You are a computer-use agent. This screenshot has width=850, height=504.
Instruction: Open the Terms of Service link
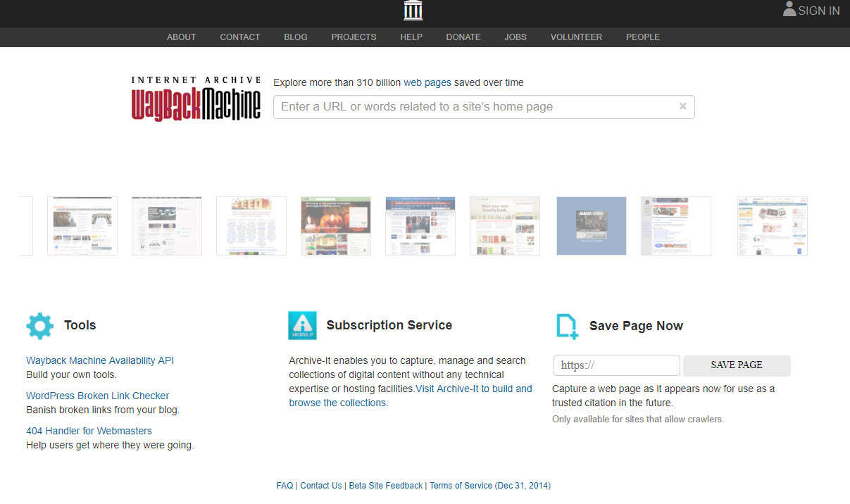coord(490,486)
